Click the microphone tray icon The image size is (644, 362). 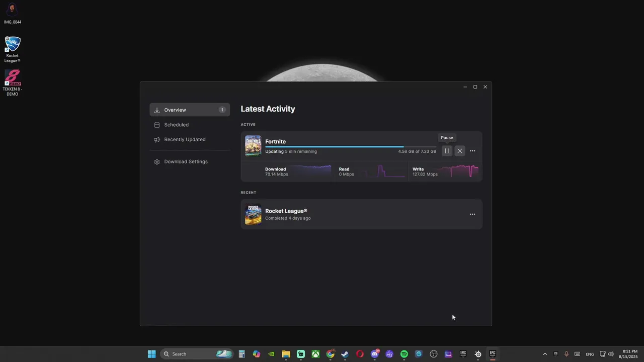567,354
